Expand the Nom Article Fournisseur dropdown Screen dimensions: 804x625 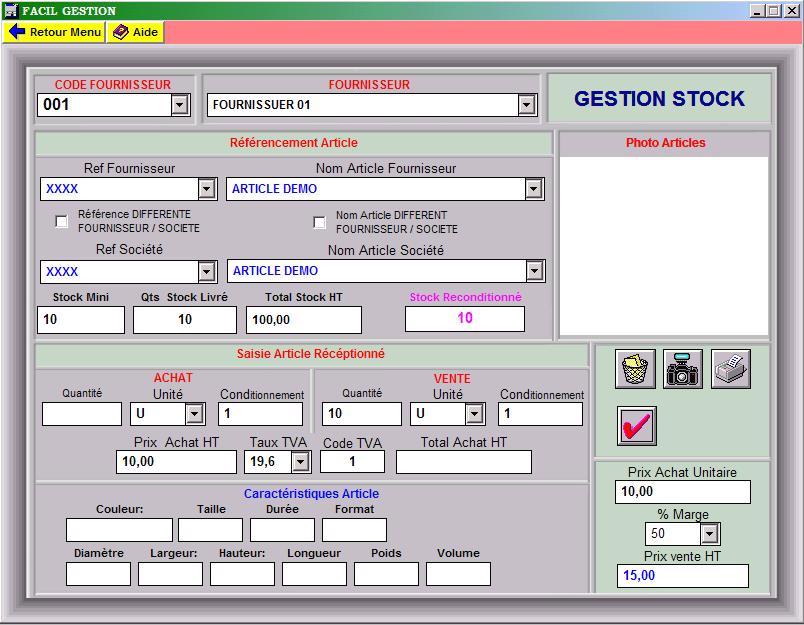click(534, 189)
